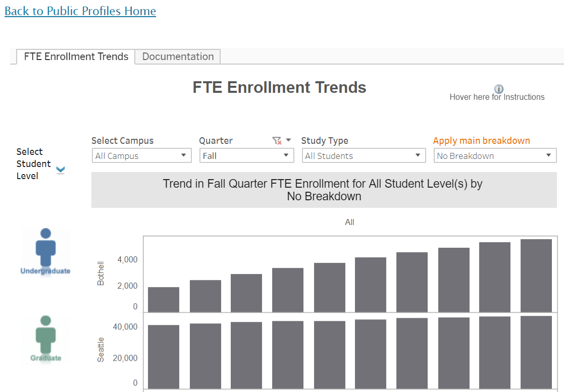Select the Undergraduate student level icon
Screen dimensions: 564x392
[x=45, y=252]
